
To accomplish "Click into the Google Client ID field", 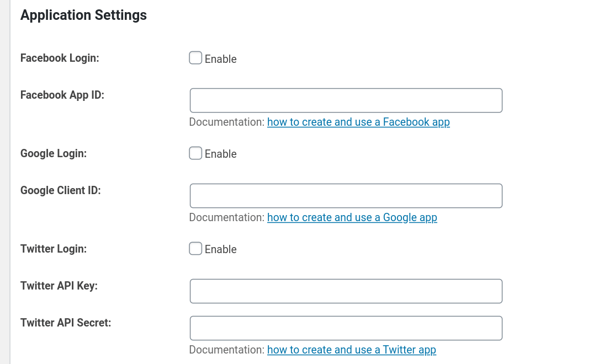I will [x=346, y=196].
